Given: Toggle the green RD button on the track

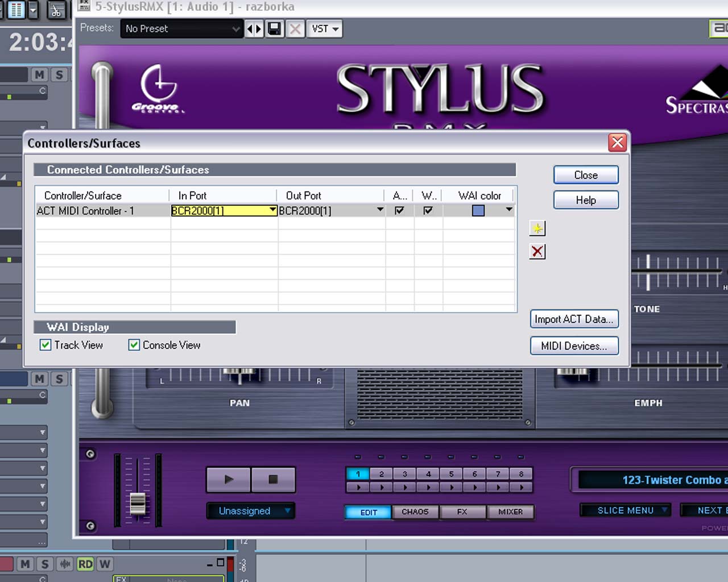Looking at the screenshot, I should pyautogui.click(x=85, y=564).
